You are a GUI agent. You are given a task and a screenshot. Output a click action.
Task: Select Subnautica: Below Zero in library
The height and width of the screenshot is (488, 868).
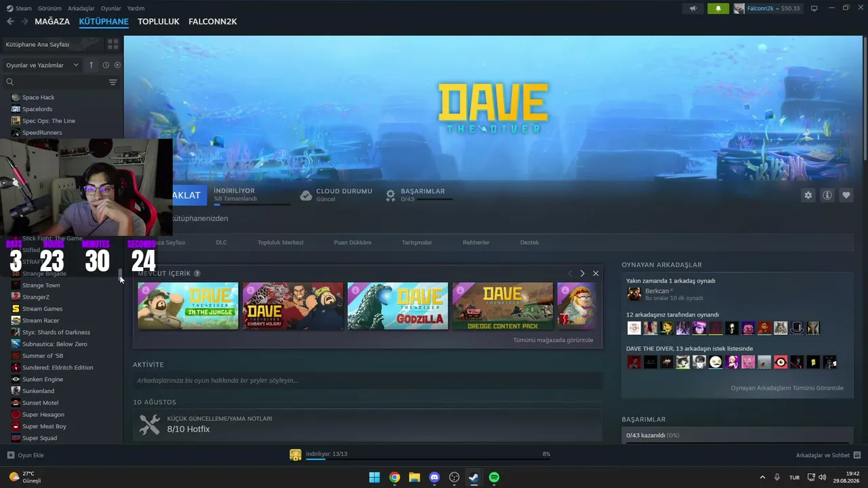(55, 344)
